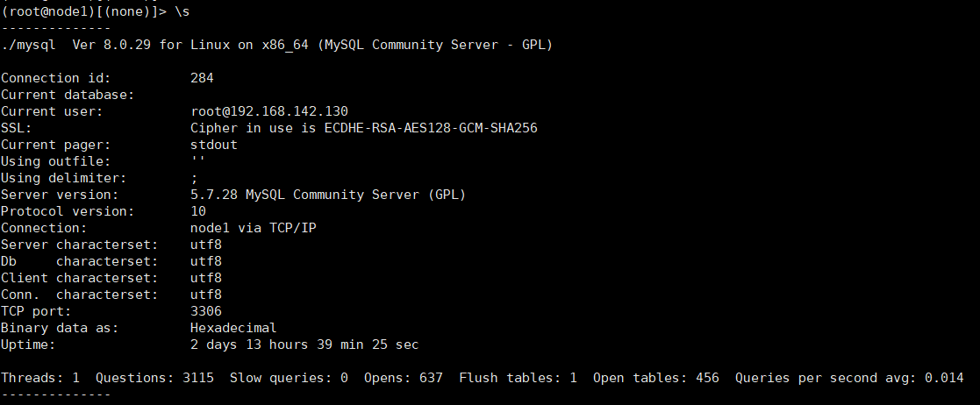The image size is (980, 405).
Task: Click the \s command at the prompt
Action: pos(183,10)
